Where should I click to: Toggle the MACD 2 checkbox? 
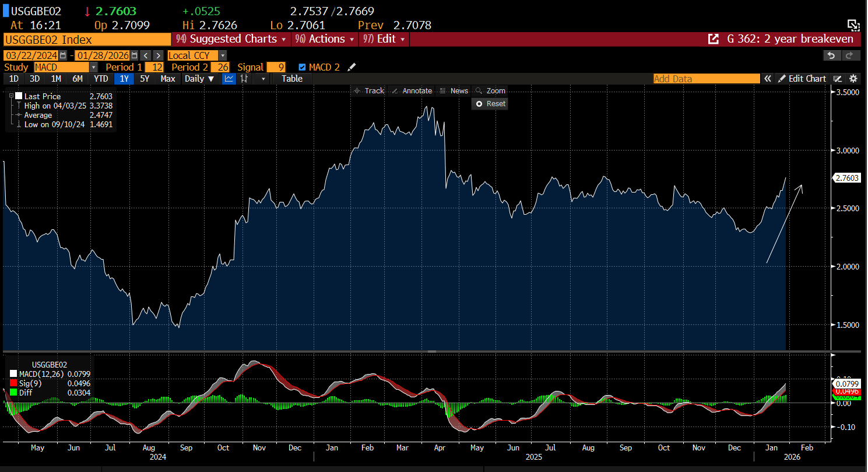tap(302, 67)
